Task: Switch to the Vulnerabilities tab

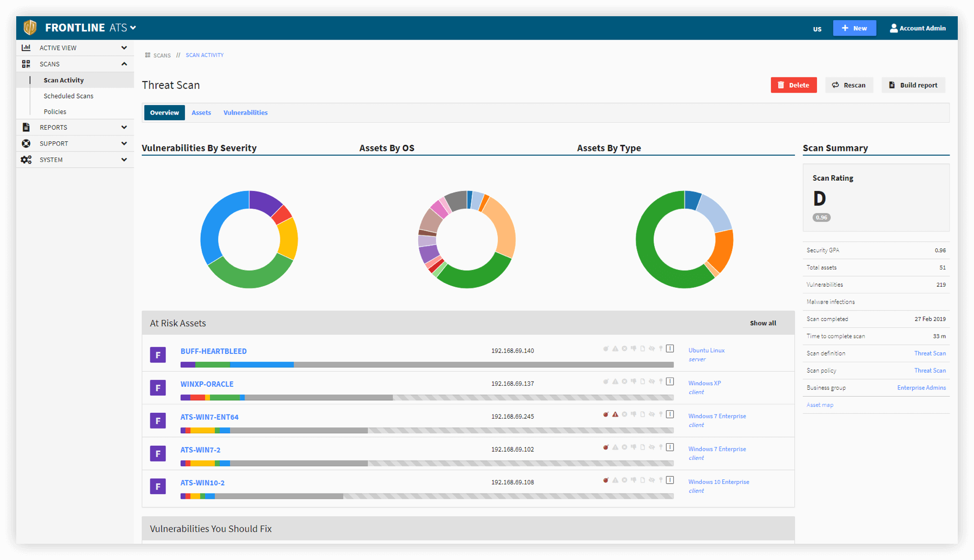Action: click(245, 113)
